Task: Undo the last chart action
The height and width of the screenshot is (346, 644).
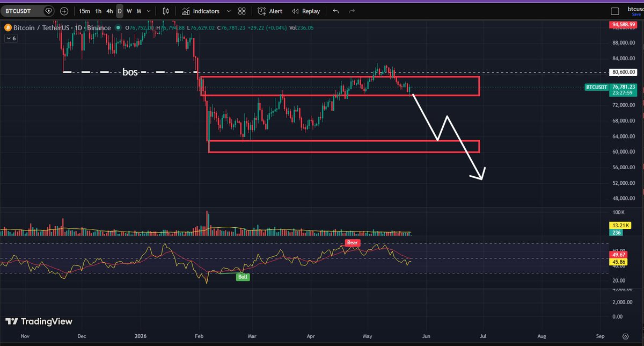Action: click(x=336, y=11)
